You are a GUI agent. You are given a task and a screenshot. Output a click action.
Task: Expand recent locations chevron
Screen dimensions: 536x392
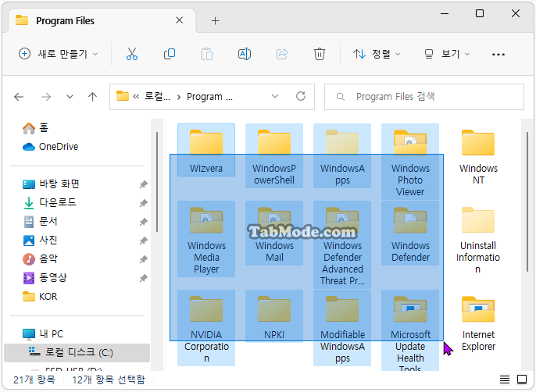70,97
